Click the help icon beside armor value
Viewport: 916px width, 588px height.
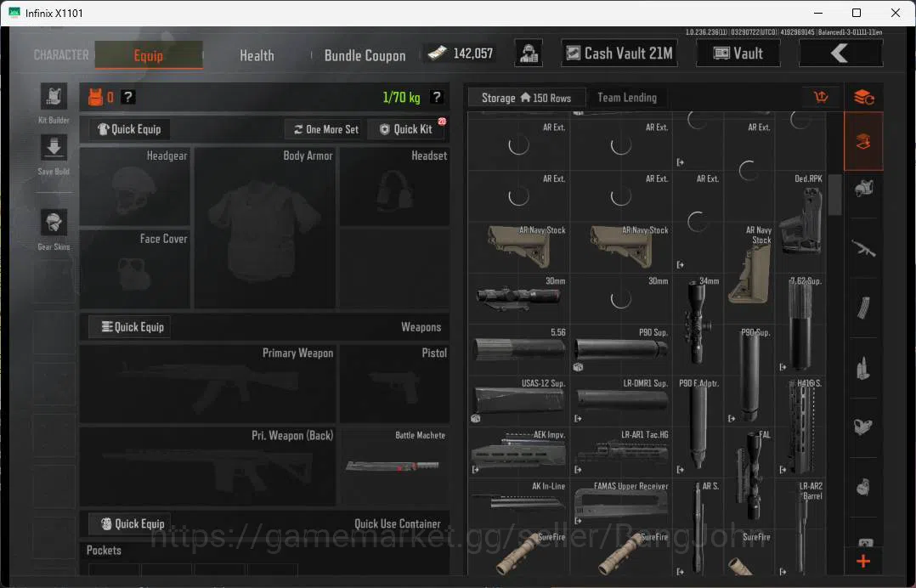(128, 97)
